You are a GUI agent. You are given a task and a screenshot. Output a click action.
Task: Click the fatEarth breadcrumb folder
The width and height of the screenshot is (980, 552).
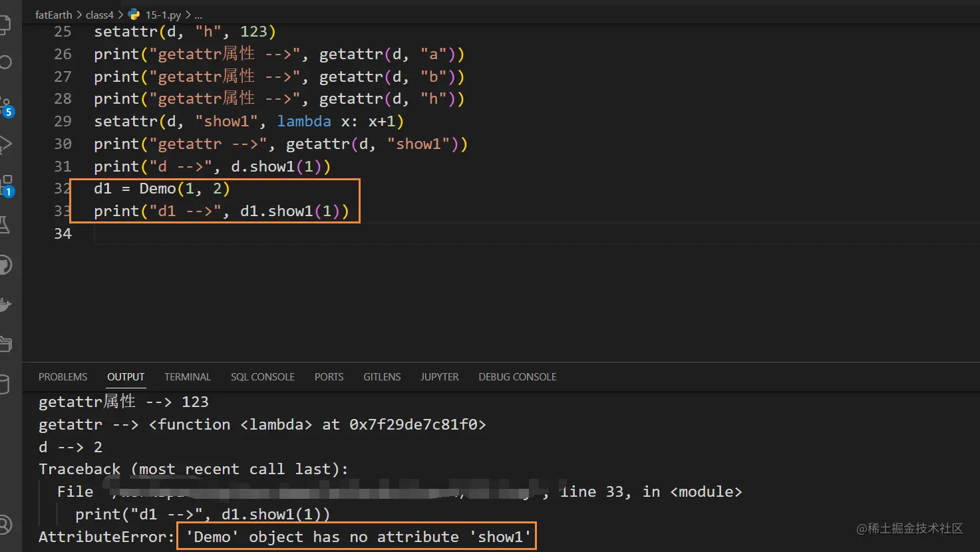coord(54,15)
